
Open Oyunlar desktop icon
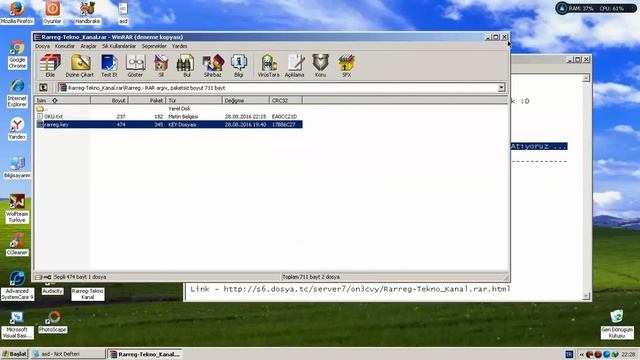52,13
